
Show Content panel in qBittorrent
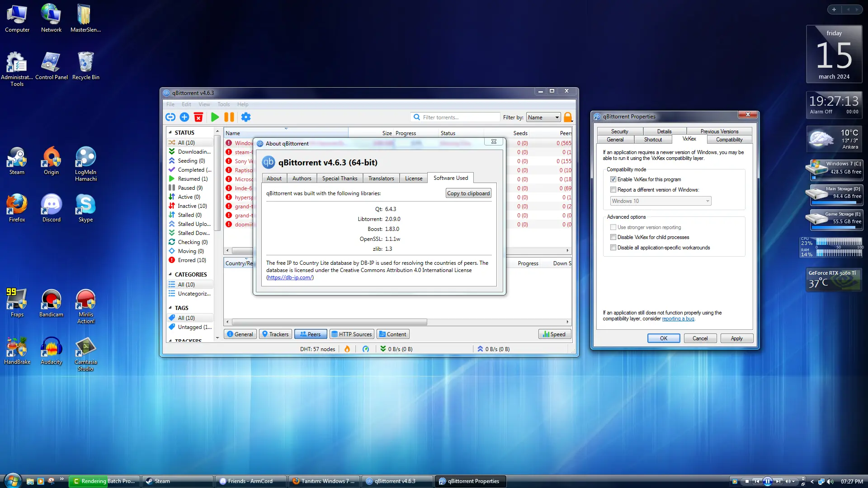click(x=393, y=334)
